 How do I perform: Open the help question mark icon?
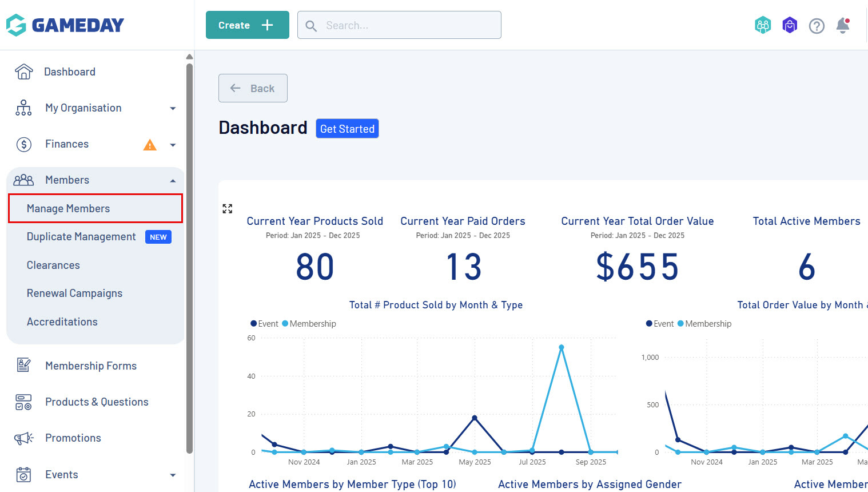pos(817,26)
